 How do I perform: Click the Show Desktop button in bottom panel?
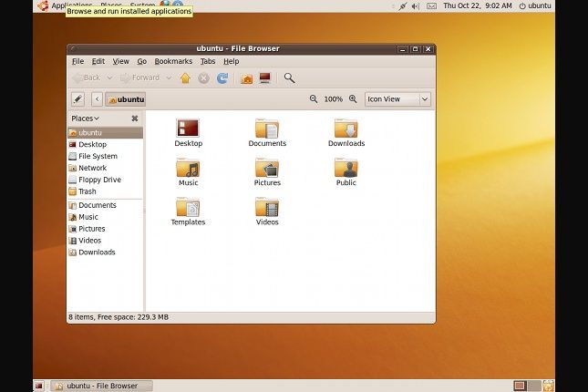tap(39, 386)
